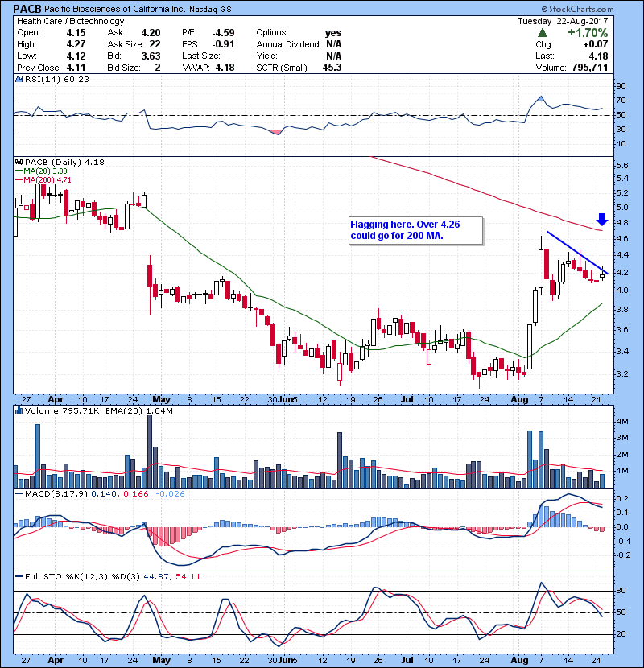Image resolution: width=644 pixels, height=668 pixels.
Task: Select the Pacific Biosciences of California Inc. name
Action: tap(115, 9)
